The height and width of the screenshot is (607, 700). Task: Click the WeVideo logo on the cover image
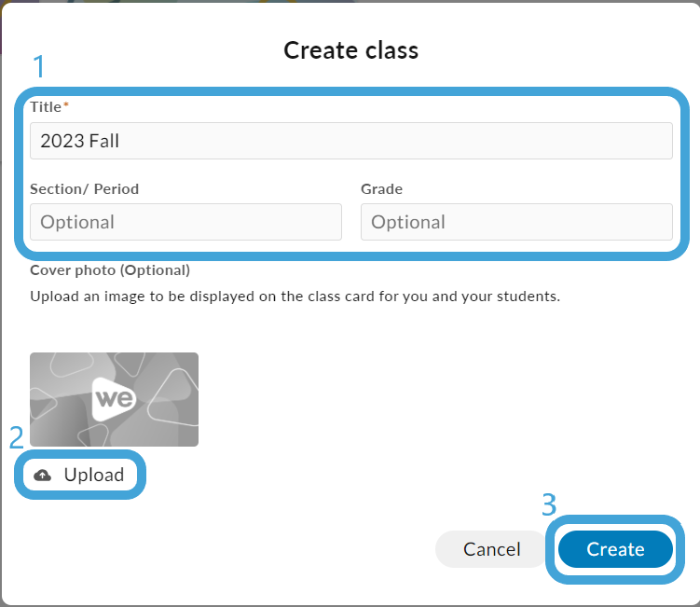point(115,399)
